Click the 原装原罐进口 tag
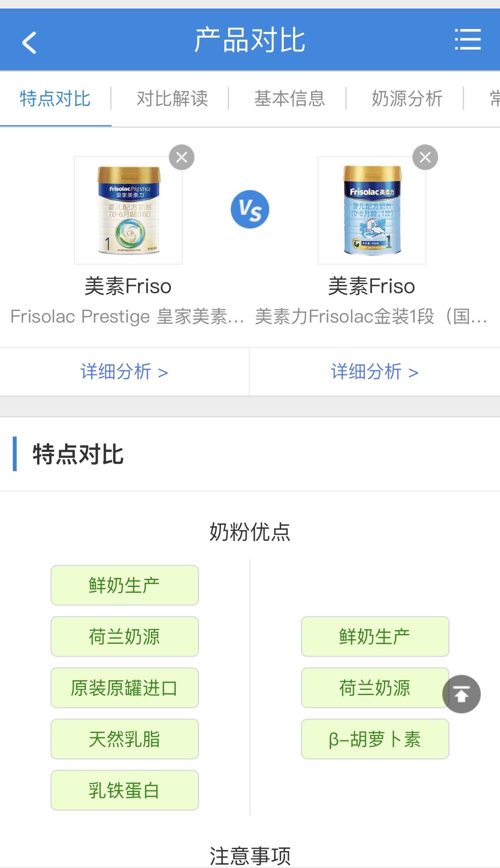The image size is (500, 868). coord(124,688)
